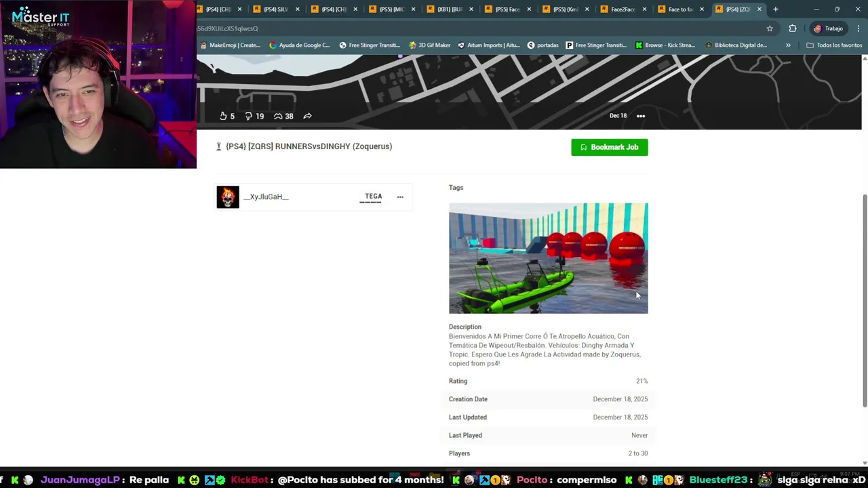Close the (XB1) [BUR tab

[x=471, y=9]
